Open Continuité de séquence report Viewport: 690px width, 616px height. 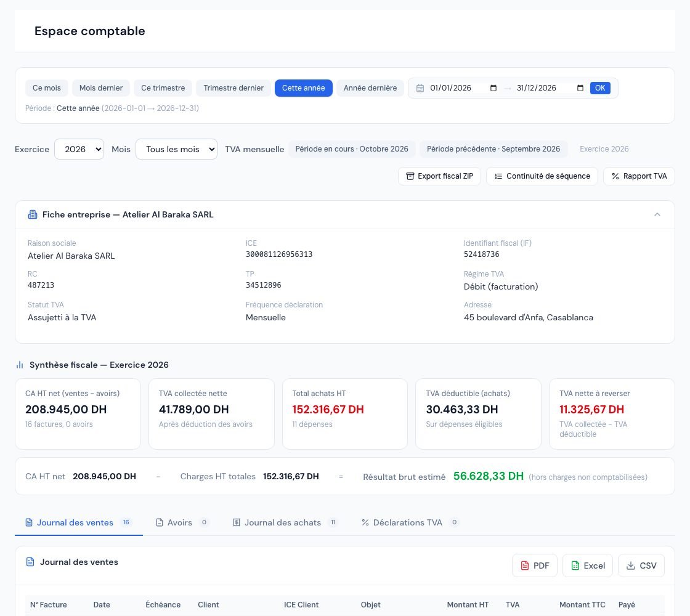(x=542, y=176)
